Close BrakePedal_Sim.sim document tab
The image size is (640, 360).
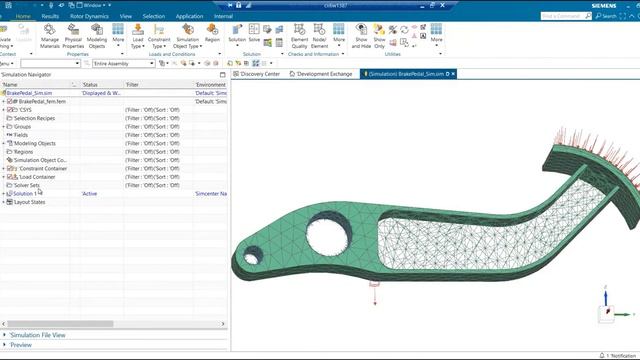pyautogui.click(x=453, y=74)
